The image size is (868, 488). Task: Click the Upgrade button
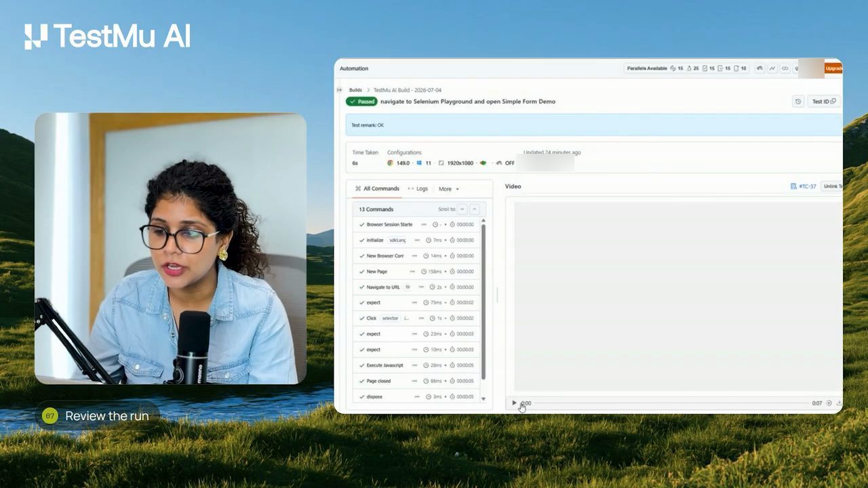point(833,68)
